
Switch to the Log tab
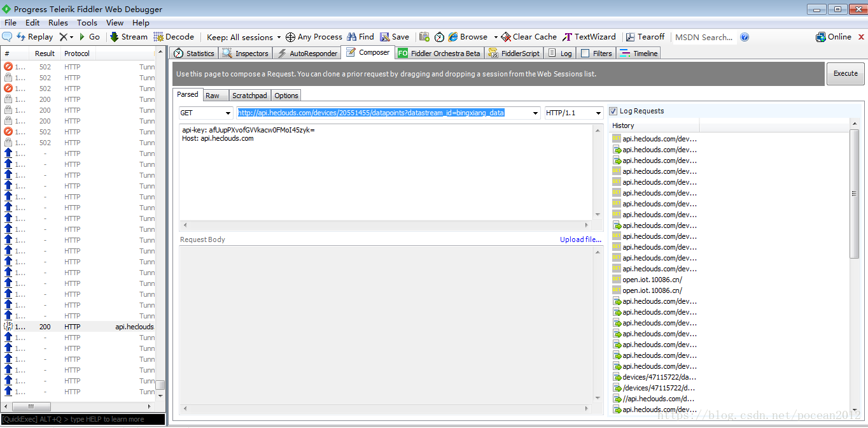tap(560, 53)
